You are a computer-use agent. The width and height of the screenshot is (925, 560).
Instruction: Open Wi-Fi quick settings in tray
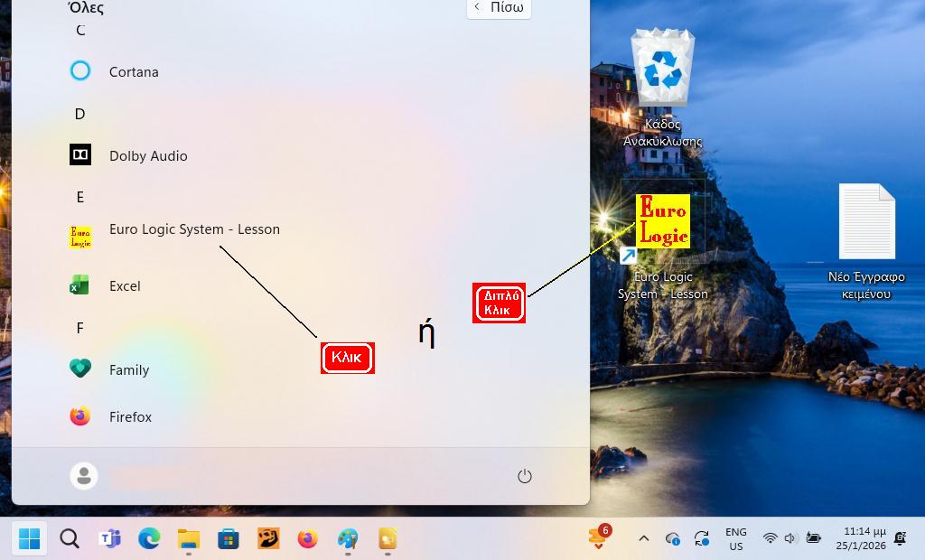point(768,538)
